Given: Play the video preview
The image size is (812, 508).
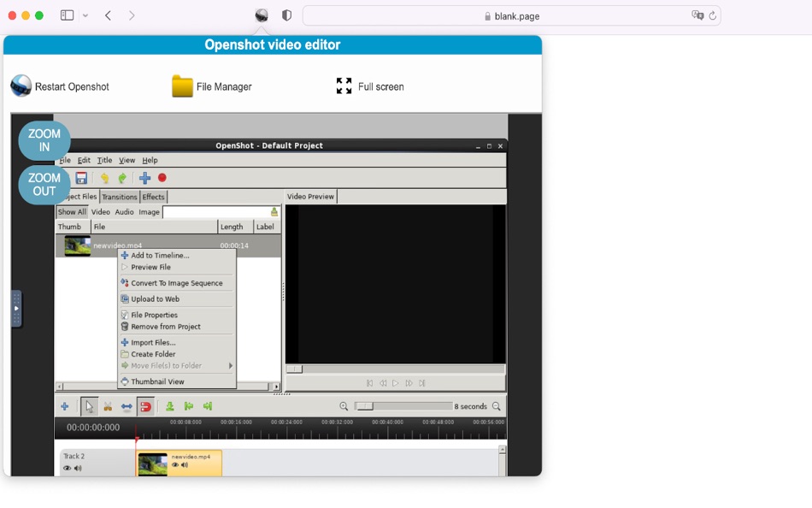Looking at the screenshot, I should [396, 384].
